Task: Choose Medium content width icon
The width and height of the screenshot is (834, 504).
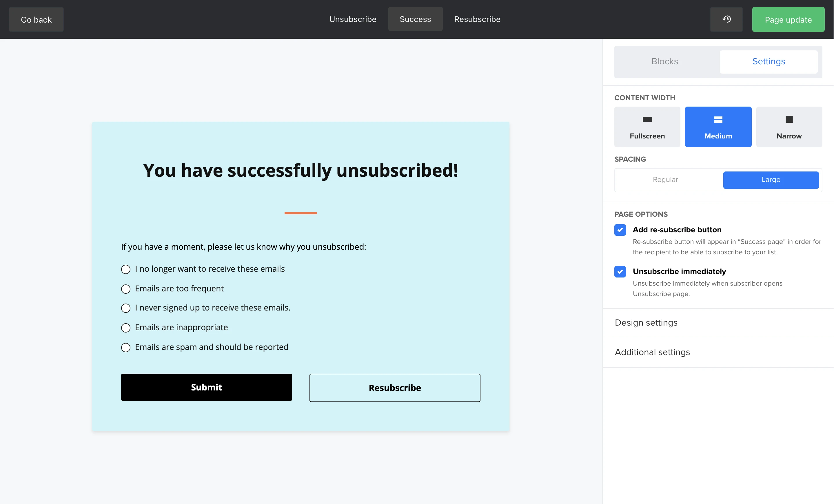Action: [718, 119]
